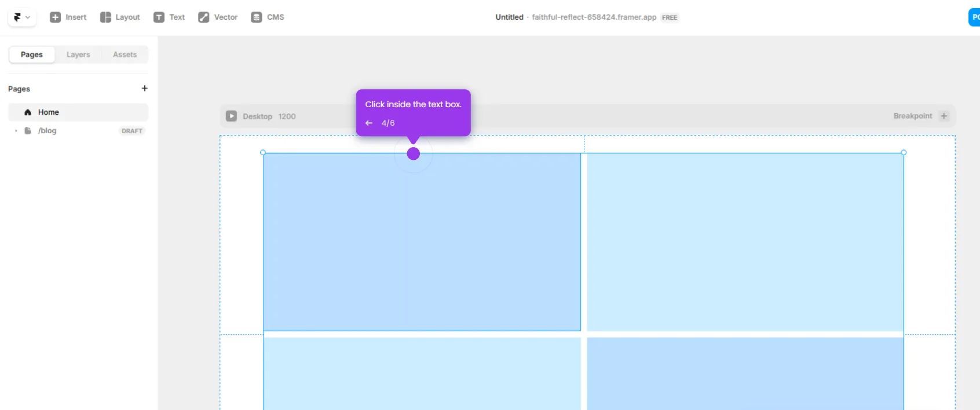Click the Insert plus icon

55,17
